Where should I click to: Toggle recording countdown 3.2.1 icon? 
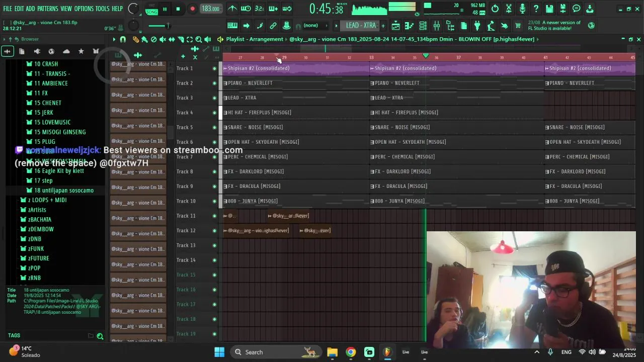(259, 9)
